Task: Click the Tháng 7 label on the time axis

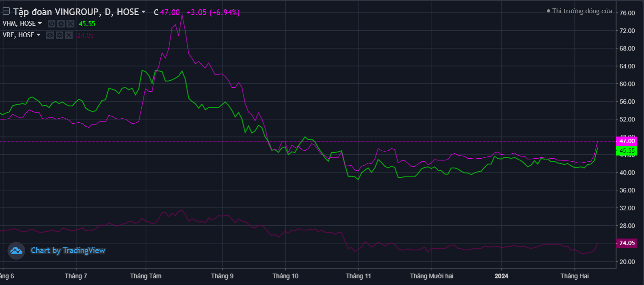Action: 76,276
